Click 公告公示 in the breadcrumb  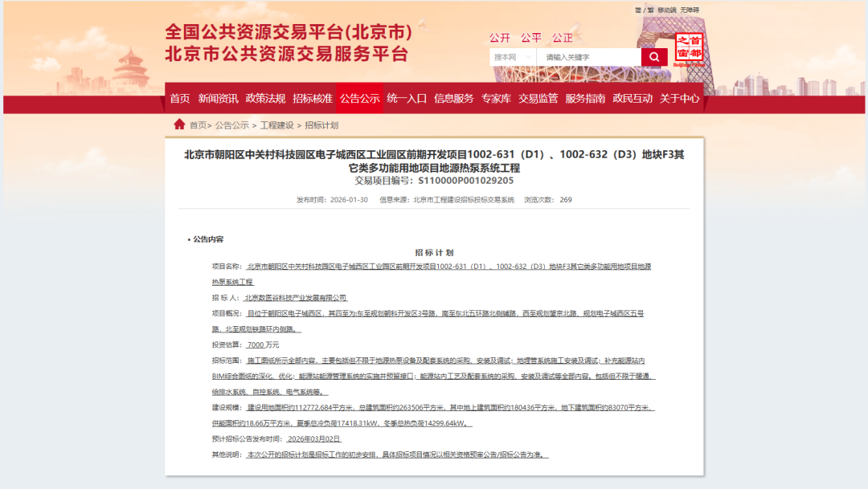point(232,125)
